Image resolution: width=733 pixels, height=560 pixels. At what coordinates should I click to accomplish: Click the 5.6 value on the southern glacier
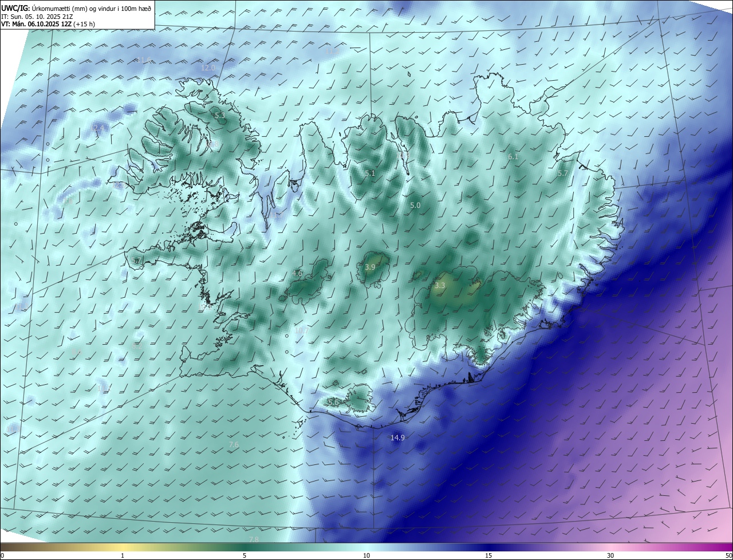(x=333, y=403)
